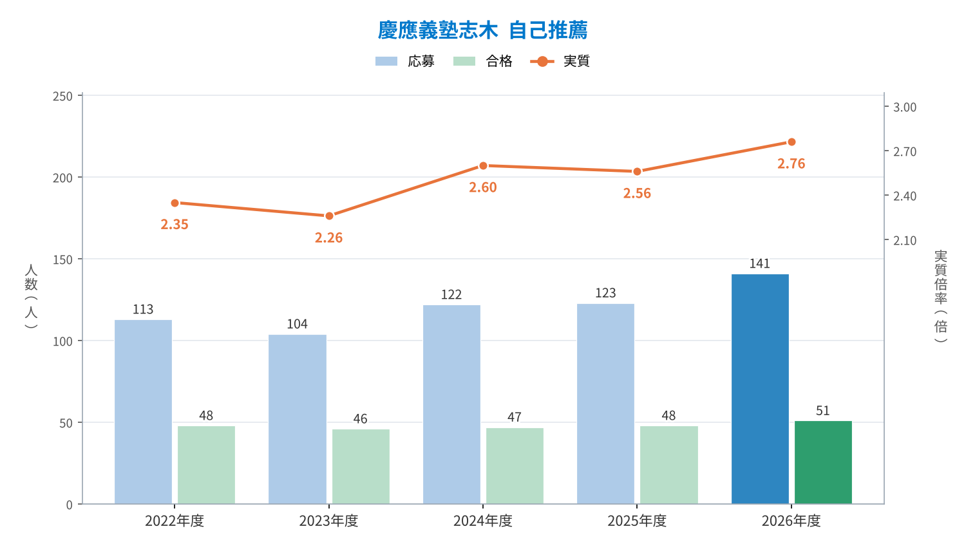Select the 2025年度 passed bar

[x=669, y=465]
